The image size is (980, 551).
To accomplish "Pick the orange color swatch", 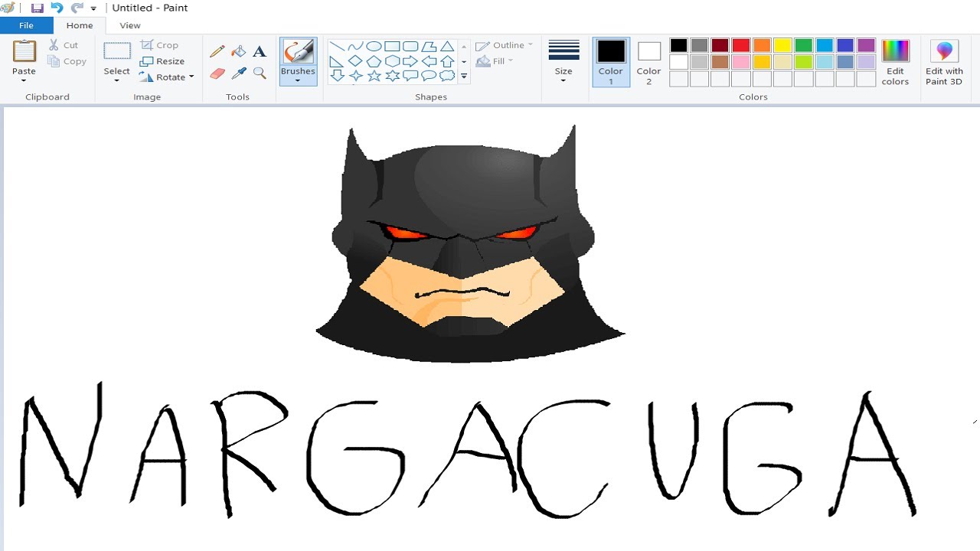I will click(761, 45).
